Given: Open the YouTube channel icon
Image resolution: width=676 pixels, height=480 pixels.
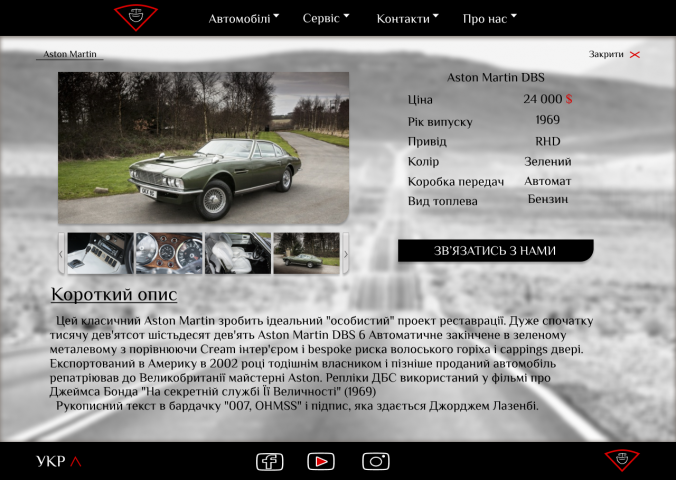Looking at the screenshot, I should pyautogui.click(x=321, y=461).
